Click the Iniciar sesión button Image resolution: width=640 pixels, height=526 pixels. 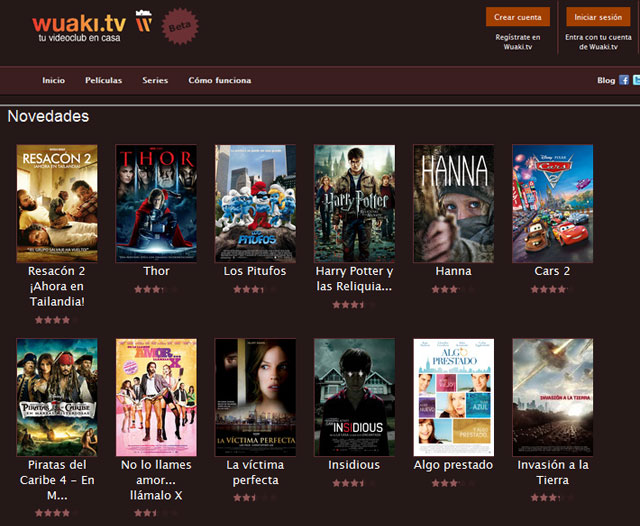pyautogui.click(x=598, y=17)
